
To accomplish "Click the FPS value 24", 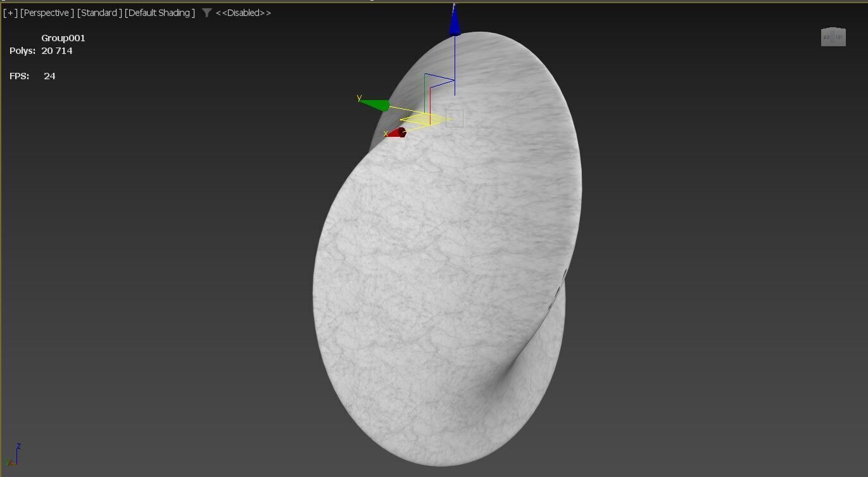I will 49,76.
